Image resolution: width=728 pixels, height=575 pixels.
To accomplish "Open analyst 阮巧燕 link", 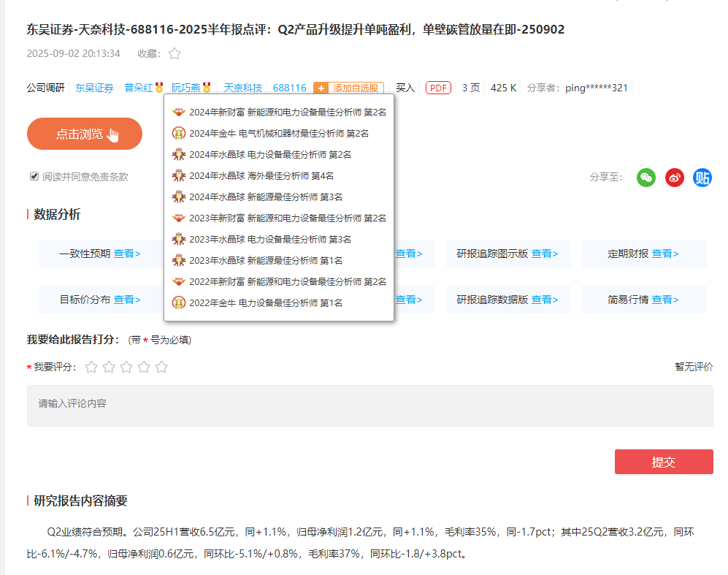I will pyautogui.click(x=185, y=88).
